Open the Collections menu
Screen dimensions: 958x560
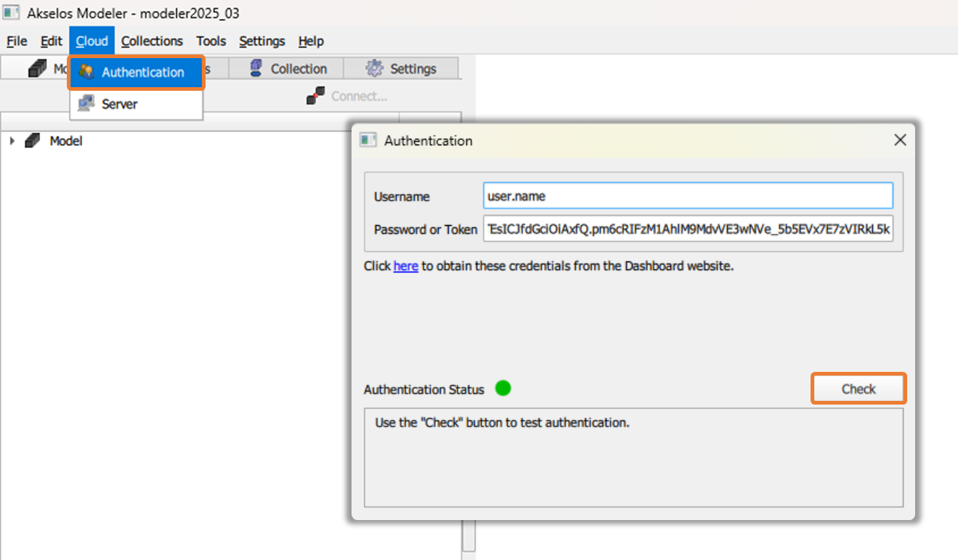click(x=153, y=41)
